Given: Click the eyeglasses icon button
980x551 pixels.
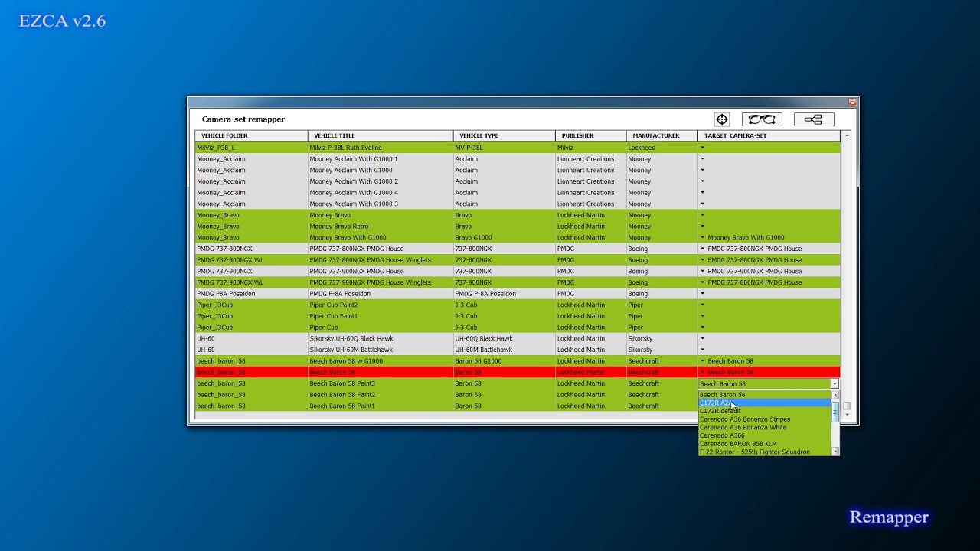Looking at the screenshot, I should click(x=762, y=119).
